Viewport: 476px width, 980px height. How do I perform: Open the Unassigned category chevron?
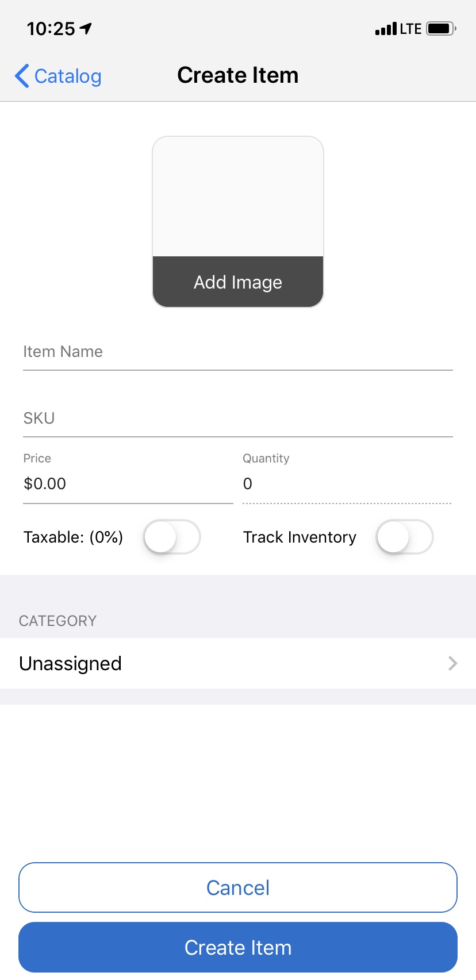(453, 663)
